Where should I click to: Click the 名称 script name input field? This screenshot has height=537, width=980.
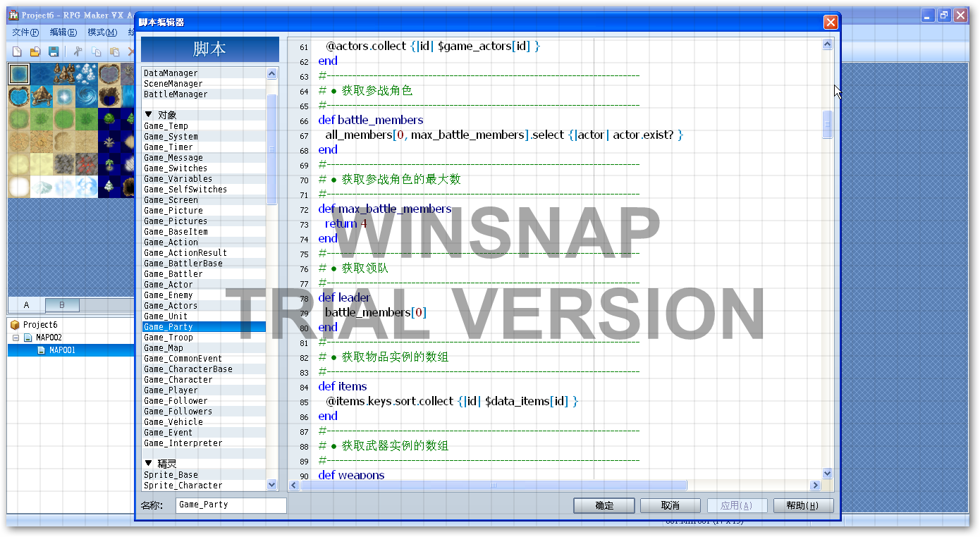coord(231,505)
